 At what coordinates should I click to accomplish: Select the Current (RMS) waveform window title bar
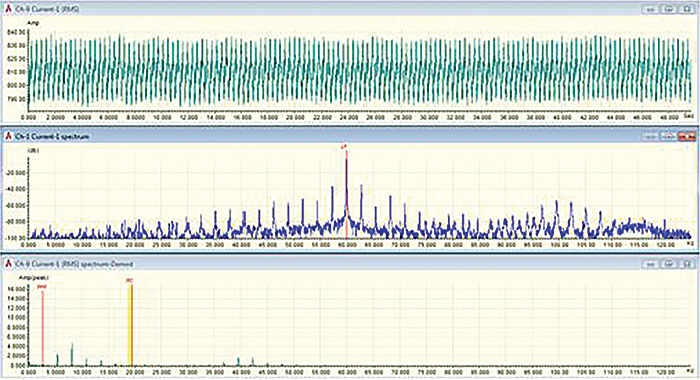(x=350, y=9)
